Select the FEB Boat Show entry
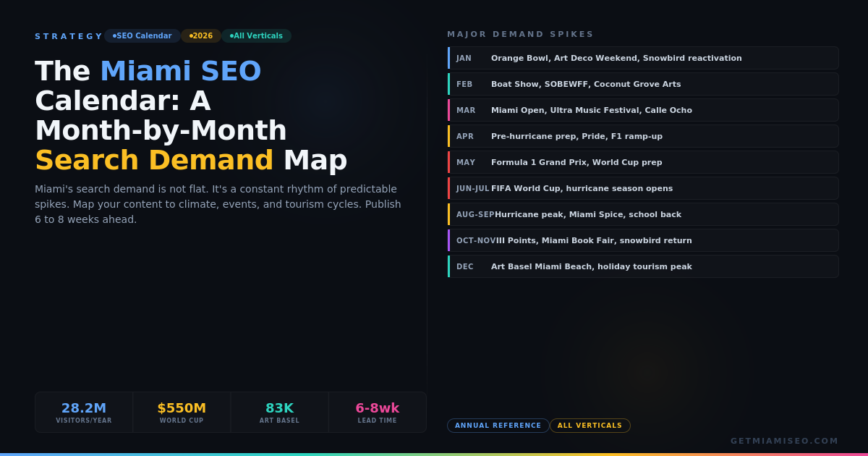 click(x=643, y=84)
